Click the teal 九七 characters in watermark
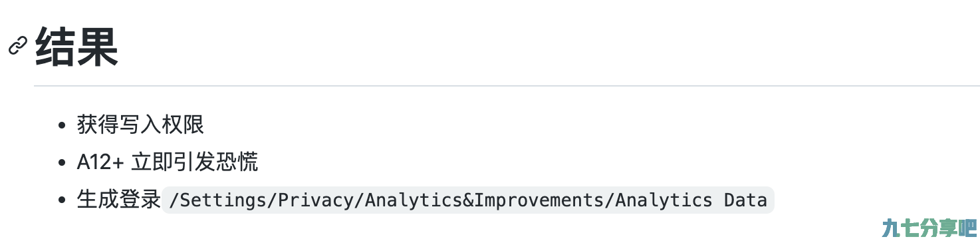Image resolution: width=980 pixels, height=241 pixels. (x=900, y=228)
